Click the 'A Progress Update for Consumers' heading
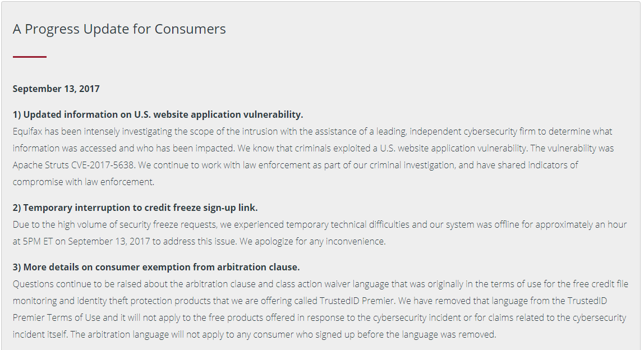The width and height of the screenshot is (644, 350). click(x=119, y=29)
